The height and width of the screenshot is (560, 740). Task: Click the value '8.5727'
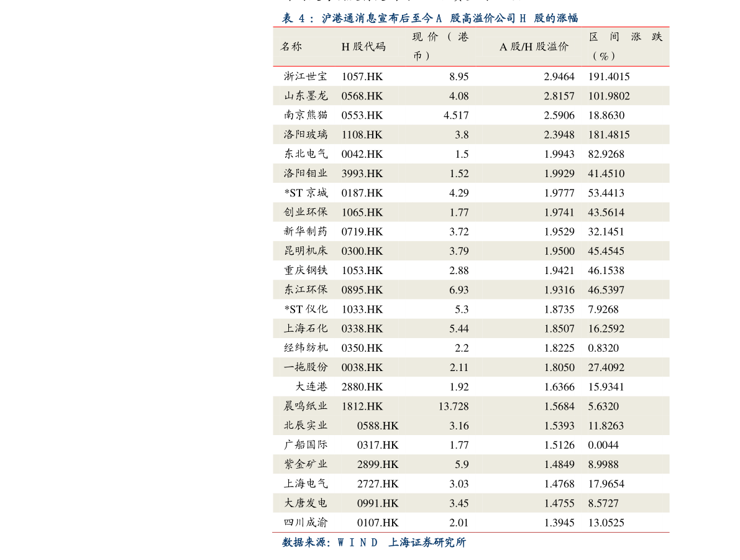[x=603, y=503]
